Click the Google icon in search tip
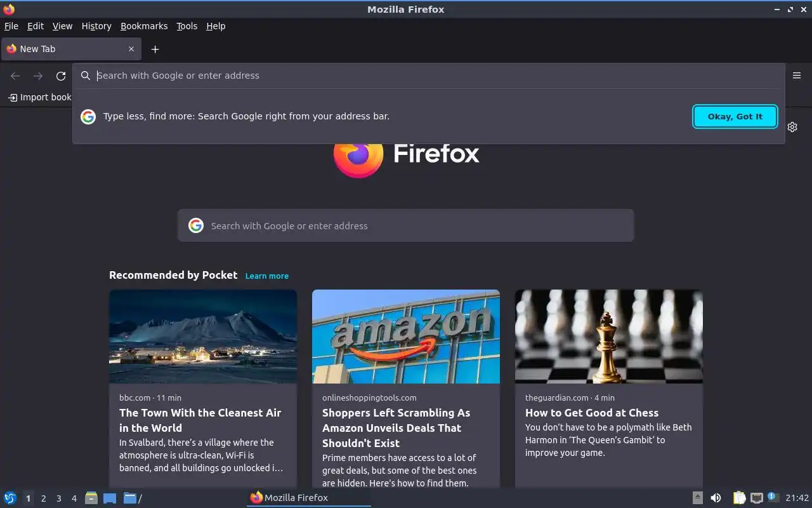812x508 pixels. click(88, 116)
